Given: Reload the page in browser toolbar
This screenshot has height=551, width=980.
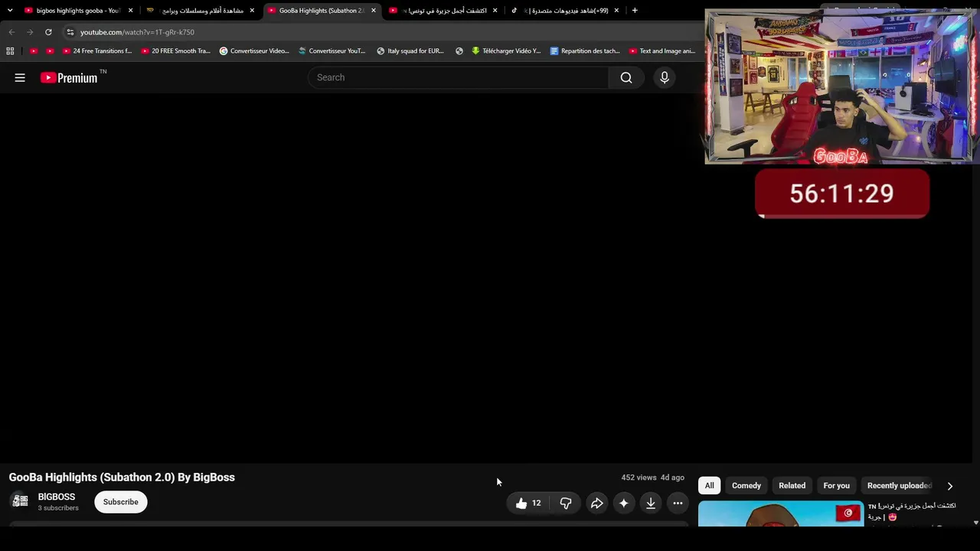Looking at the screenshot, I should click(x=48, y=32).
